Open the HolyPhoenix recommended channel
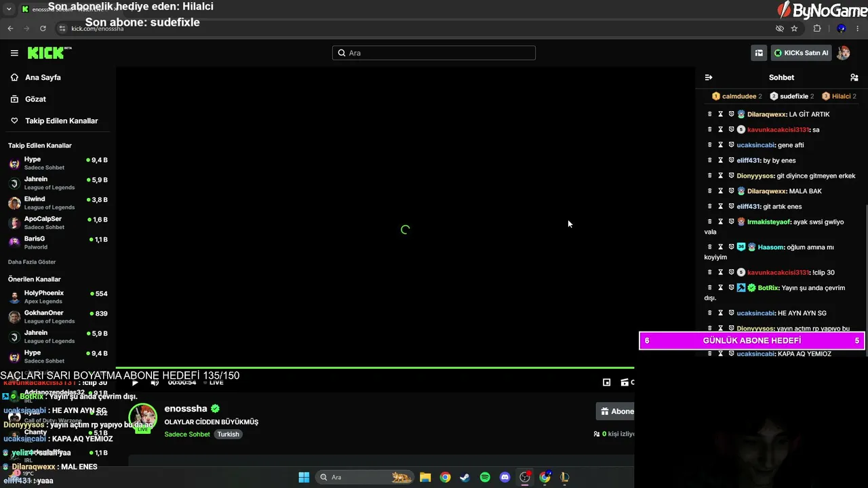 tap(58, 297)
